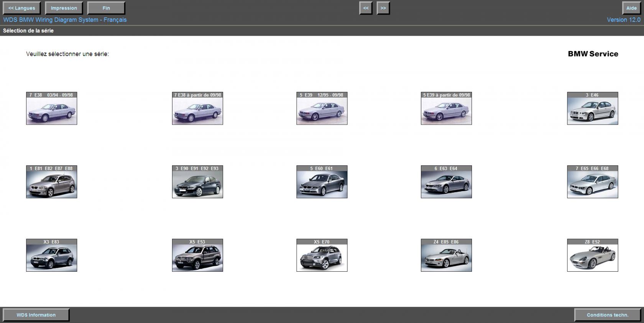Select the 1 E81 E82 E87 E88 series
644x323 pixels.
tap(51, 182)
